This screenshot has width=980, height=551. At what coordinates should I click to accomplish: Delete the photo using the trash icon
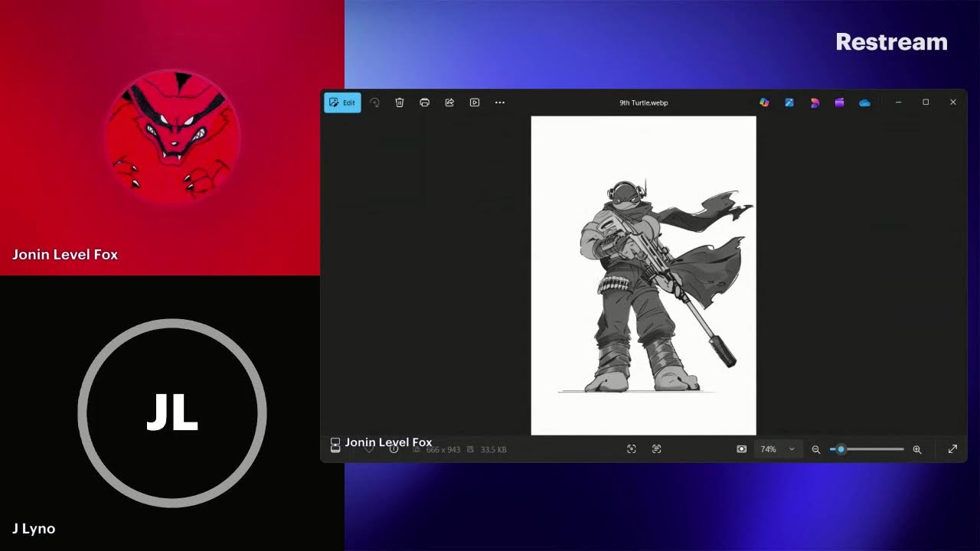point(400,103)
